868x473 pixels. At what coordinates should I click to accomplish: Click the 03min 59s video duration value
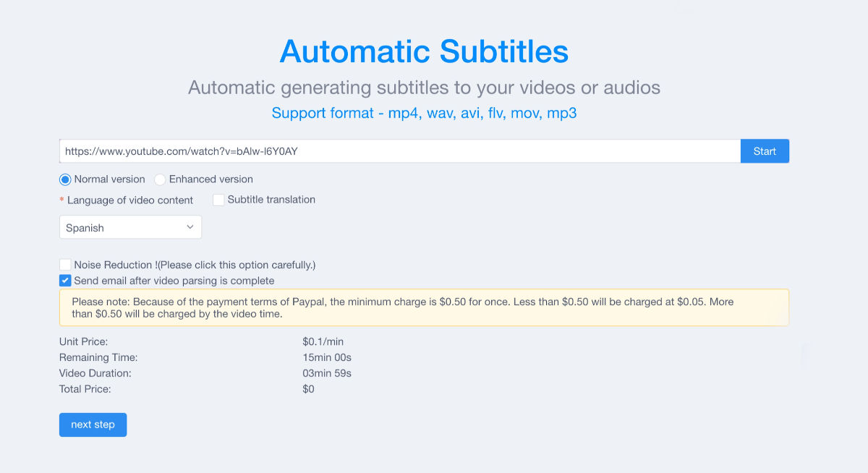327,373
